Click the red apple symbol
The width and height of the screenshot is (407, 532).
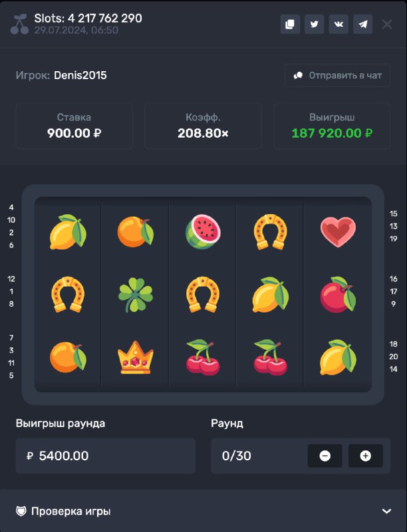338,294
